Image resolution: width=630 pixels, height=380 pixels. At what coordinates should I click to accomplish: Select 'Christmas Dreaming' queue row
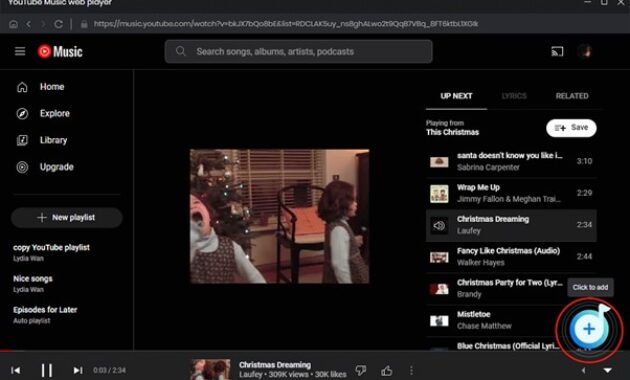(x=511, y=225)
